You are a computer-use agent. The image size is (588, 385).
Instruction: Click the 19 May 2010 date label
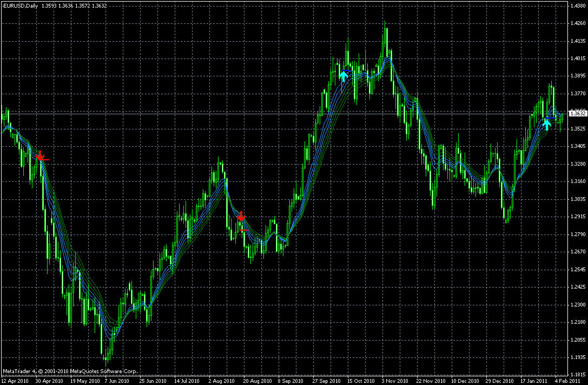pos(84,381)
